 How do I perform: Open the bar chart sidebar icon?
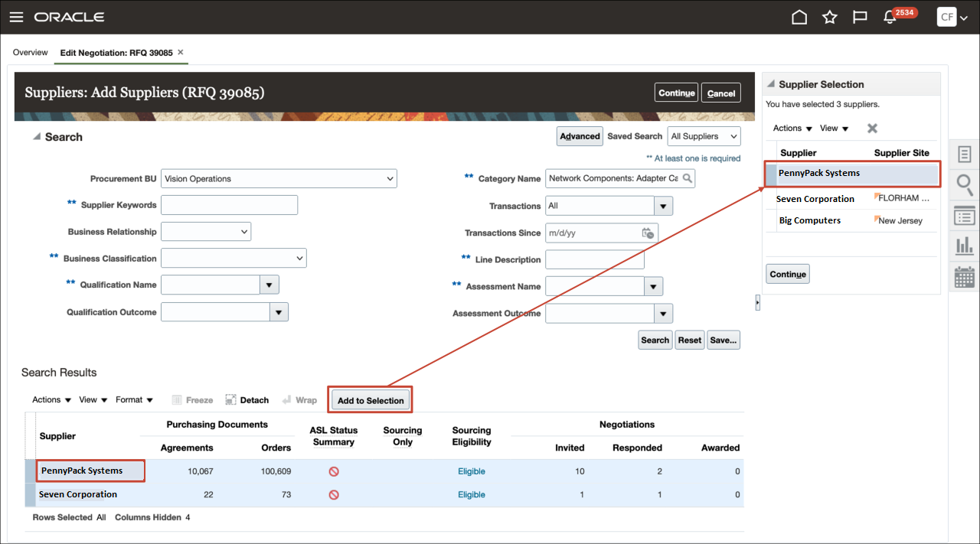point(965,246)
